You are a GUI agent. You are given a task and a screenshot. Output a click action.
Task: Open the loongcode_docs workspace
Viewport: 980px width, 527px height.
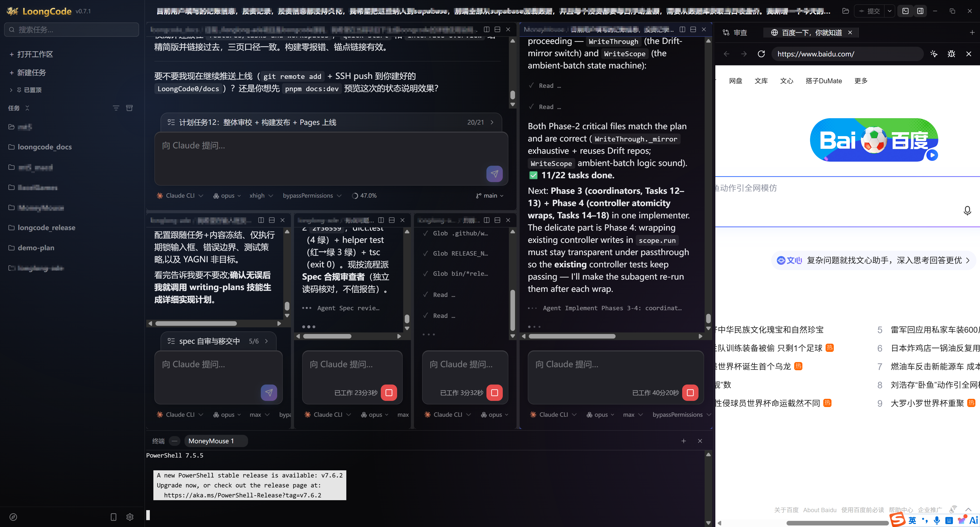tap(44, 147)
